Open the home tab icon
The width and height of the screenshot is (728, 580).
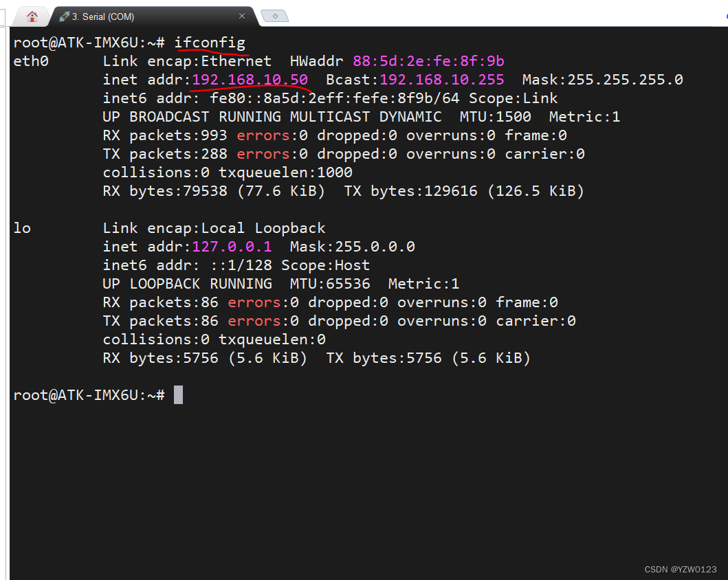32,16
